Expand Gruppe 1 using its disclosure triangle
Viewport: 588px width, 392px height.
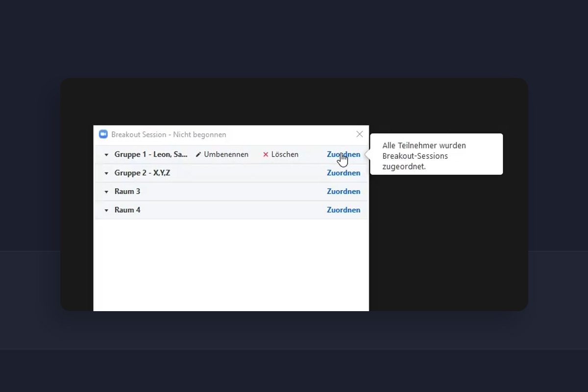pyautogui.click(x=106, y=154)
